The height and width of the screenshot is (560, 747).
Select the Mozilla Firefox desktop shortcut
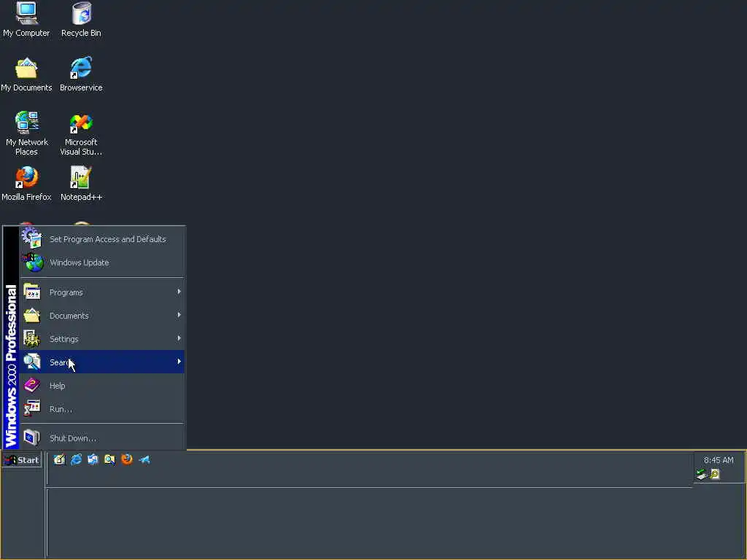[26, 183]
